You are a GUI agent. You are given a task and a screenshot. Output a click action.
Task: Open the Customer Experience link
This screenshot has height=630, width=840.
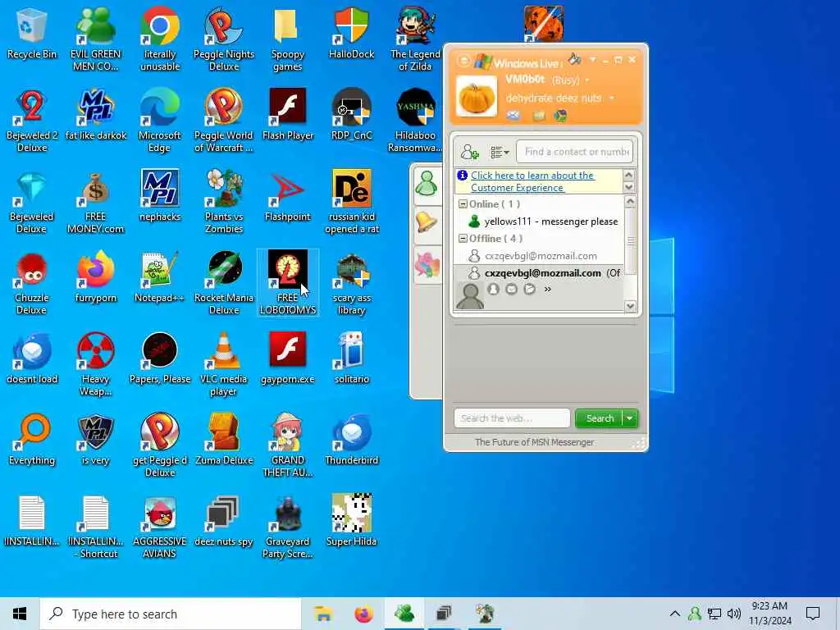(532, 181)
